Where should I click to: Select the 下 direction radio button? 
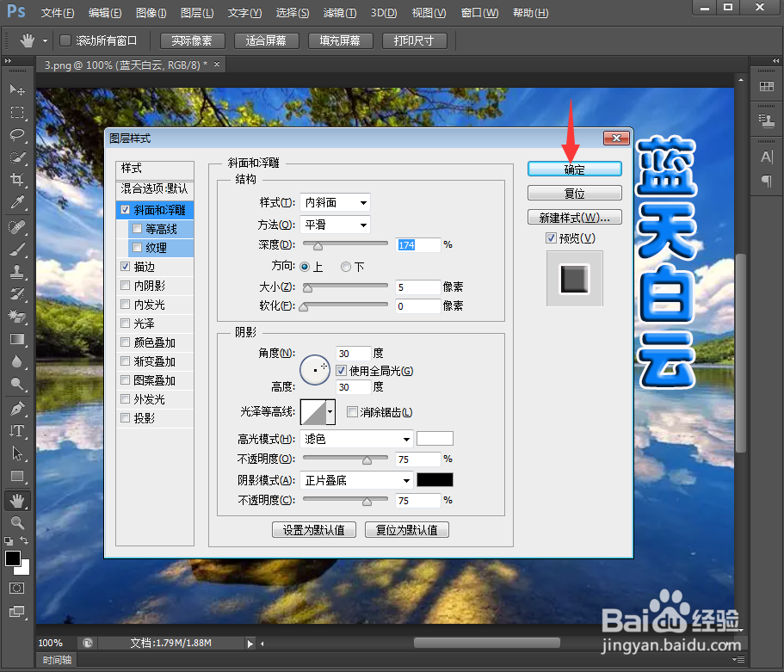pos(345,267)
